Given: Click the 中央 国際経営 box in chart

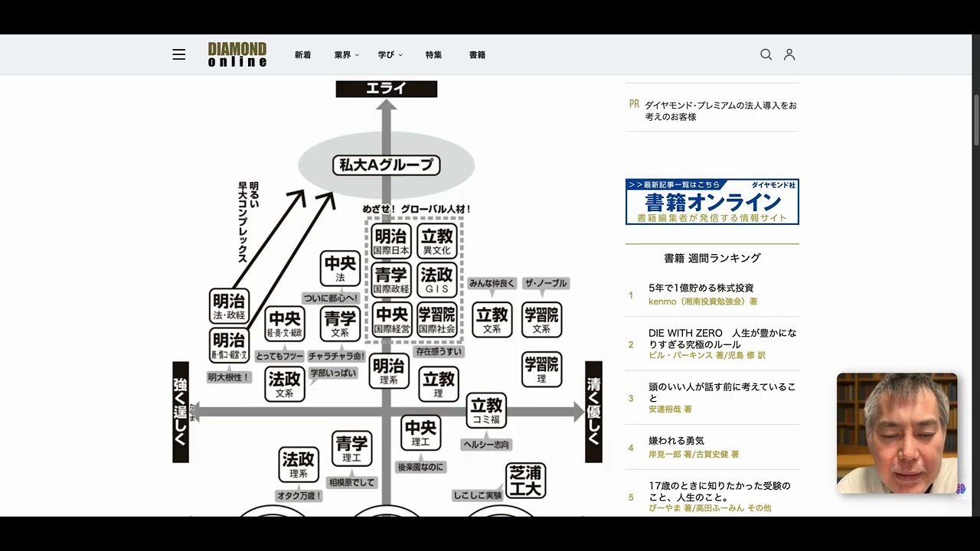Looking at the screenshot, I should pos(391,320).
